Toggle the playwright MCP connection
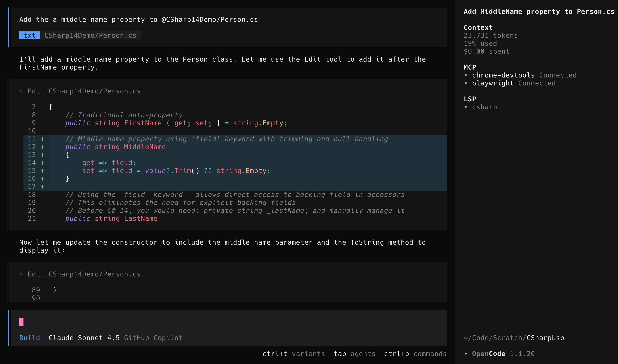618x364 pixels. 493,83
